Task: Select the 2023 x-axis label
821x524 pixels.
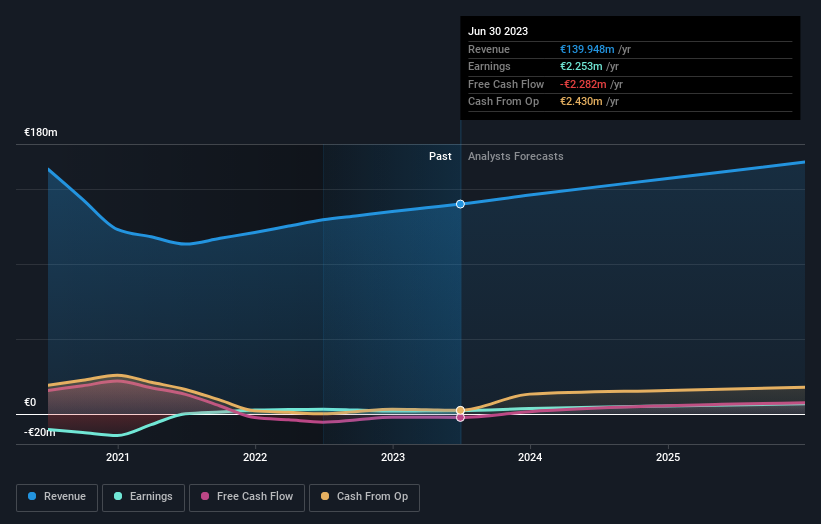Action: pos(393,458)
